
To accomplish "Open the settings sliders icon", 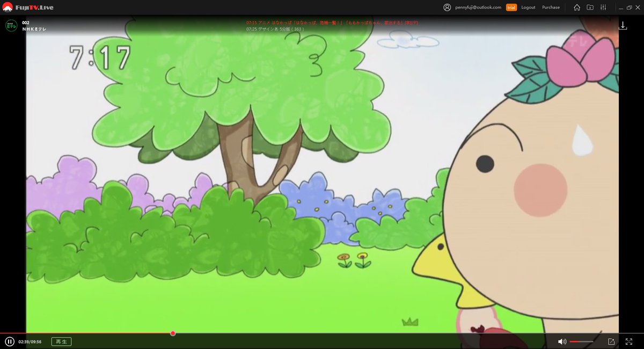I will 603,8.
